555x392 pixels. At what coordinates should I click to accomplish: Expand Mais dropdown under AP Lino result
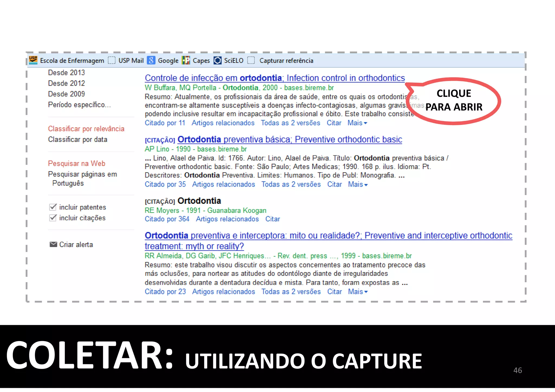(x=358, y=184)
